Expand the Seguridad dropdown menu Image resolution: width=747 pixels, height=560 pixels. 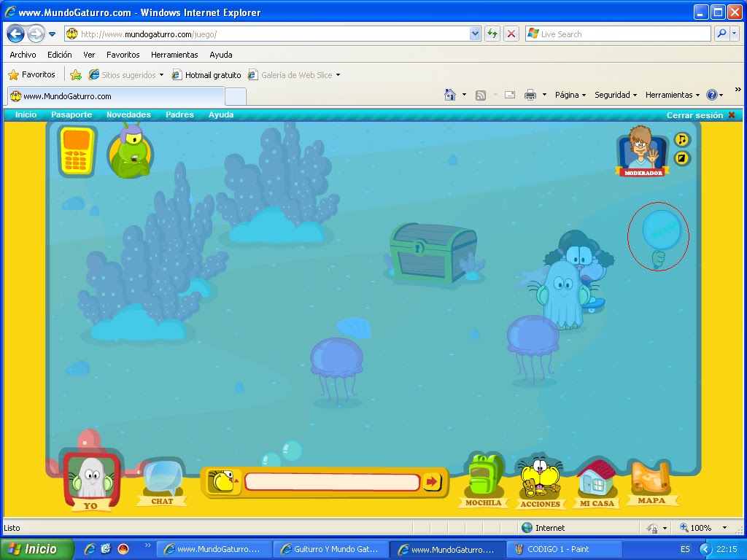[616, 95]
